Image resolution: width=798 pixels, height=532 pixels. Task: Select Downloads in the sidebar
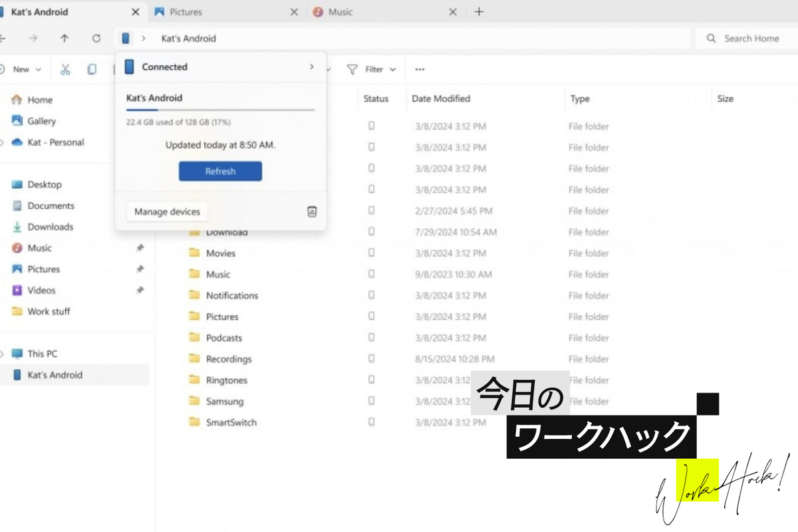click(50, 227)
